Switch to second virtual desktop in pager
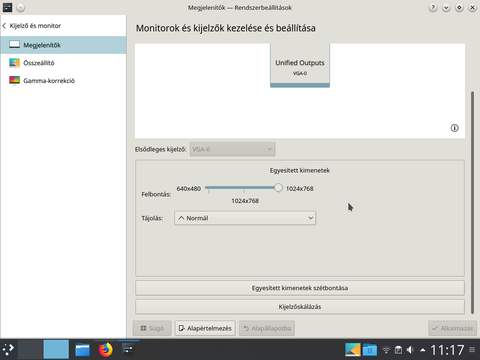480x360 pixels. click(56, 349)
